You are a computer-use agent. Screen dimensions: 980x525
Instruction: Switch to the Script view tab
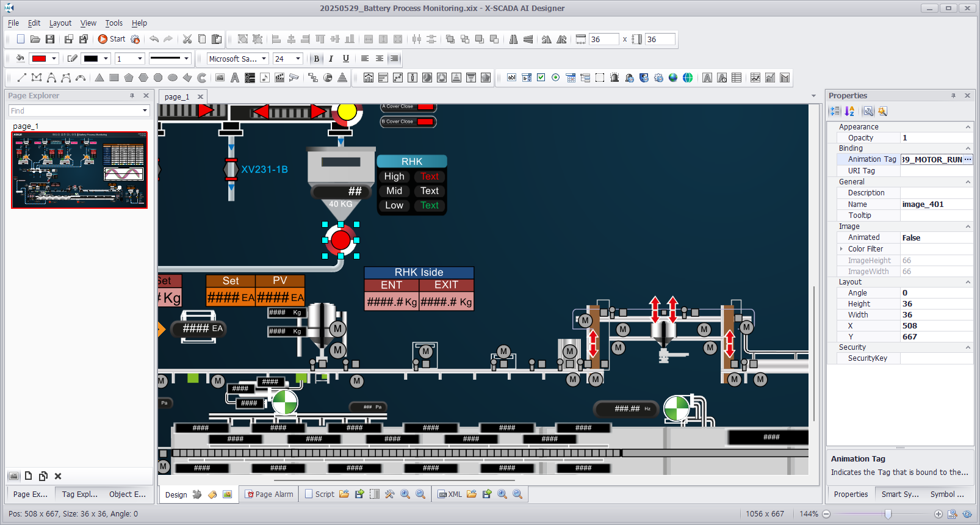tap(319, 494)
